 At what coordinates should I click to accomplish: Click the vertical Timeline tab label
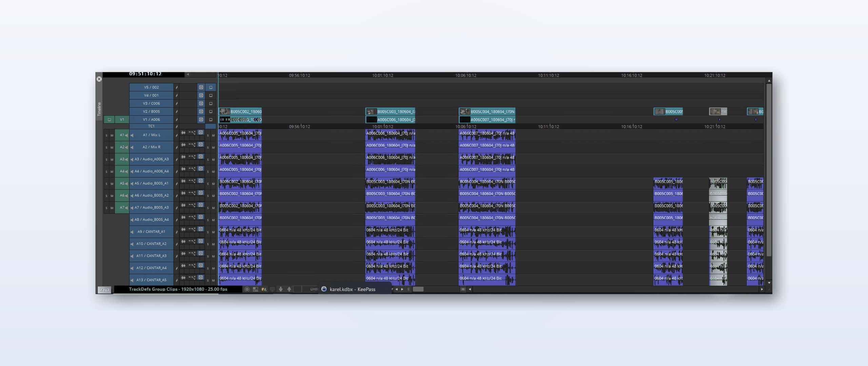(x=99, y=109)
